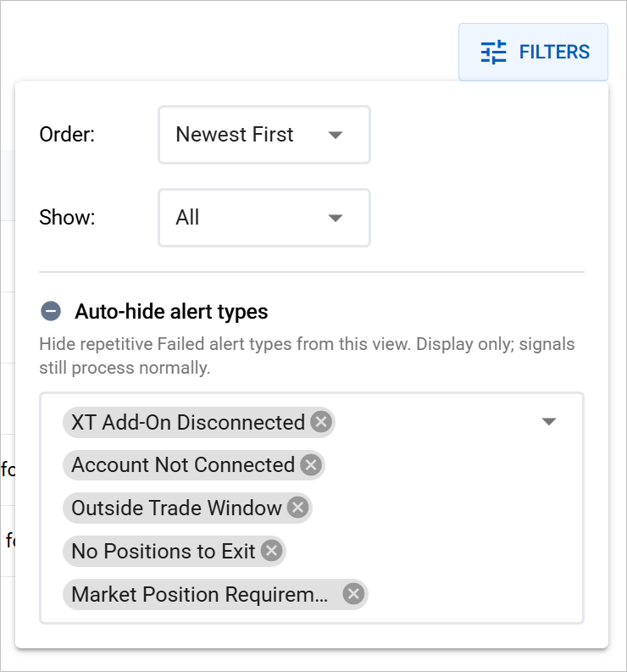Click the Market Position Requirem… chip label
627x672 pixels.
(x=200, y=594)
